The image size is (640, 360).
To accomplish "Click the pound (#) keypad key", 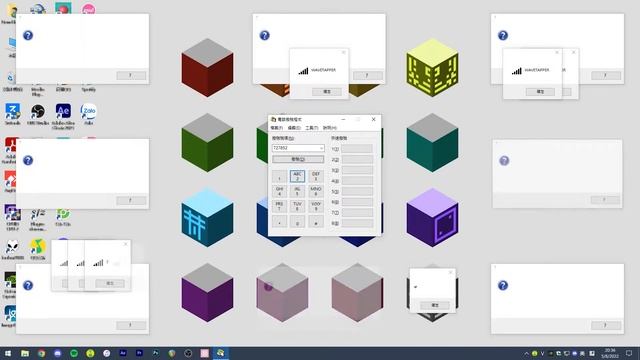I will point(316,222).
